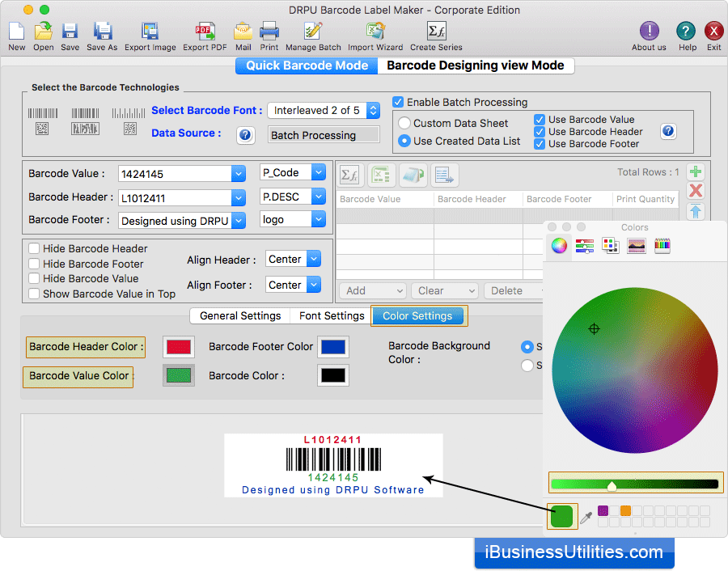
Task: Switch to pencils tab in Colors panel
Action: [662, 245]
